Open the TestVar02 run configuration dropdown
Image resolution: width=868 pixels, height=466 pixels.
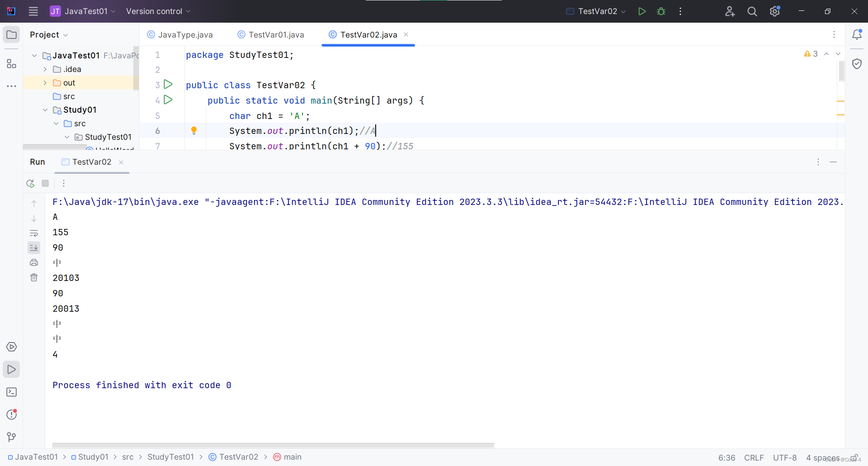[596, 11]
